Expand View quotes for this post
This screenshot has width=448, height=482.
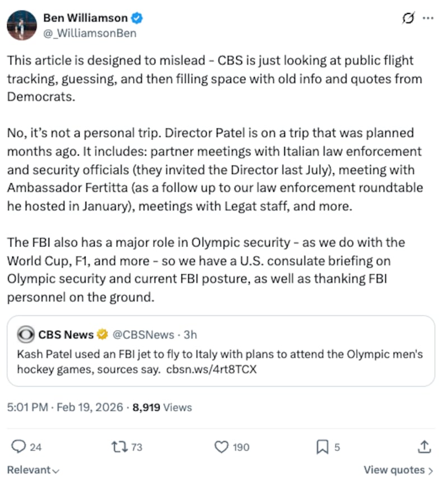point(399,470)
